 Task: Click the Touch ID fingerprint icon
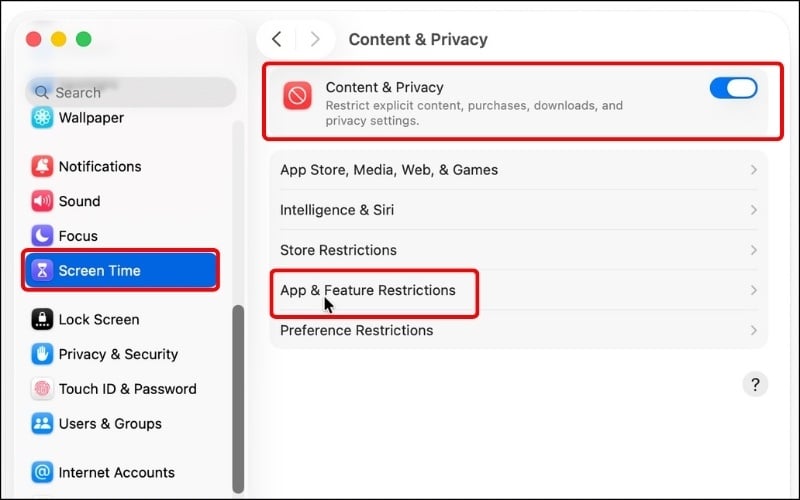coord(42,389)
